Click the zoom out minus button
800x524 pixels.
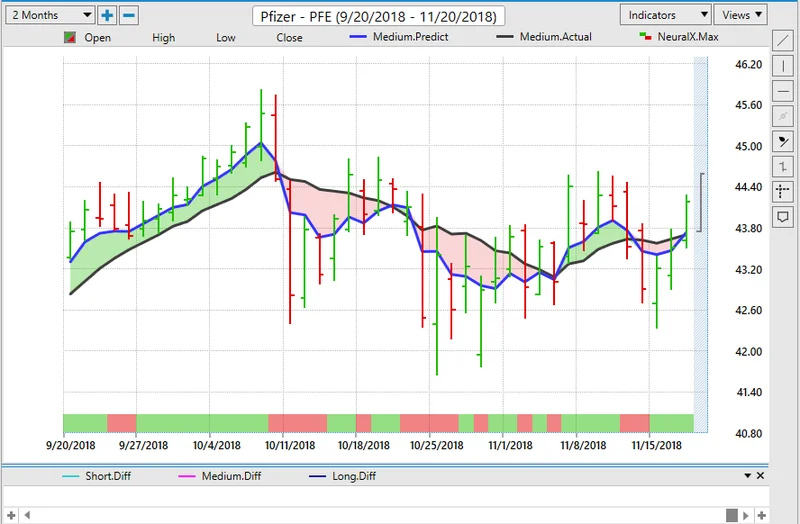(x=128, y=15)
